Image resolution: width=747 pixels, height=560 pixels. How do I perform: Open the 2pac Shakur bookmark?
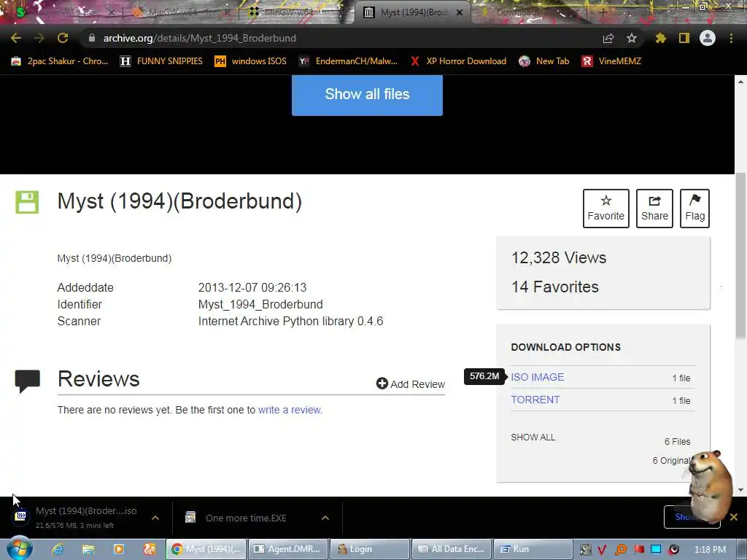tap(60, 61)
